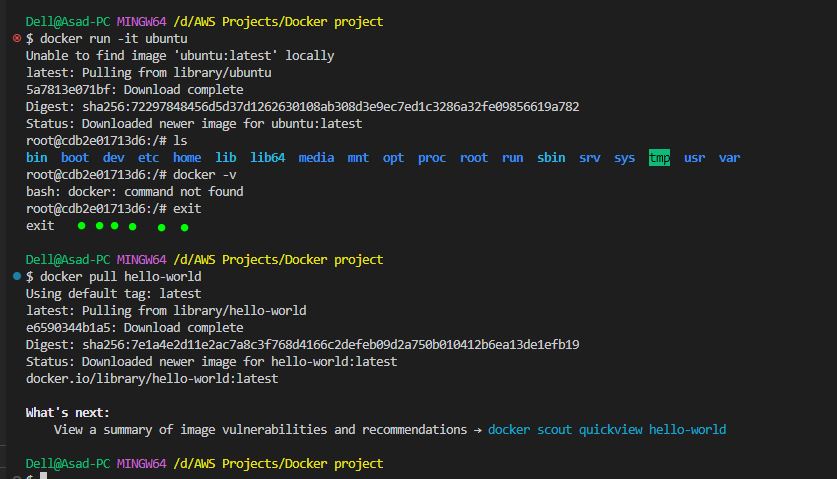The image size is (837, 479).
Task: Select the 'bin' directory in ls output
Action: click(37, 158)
